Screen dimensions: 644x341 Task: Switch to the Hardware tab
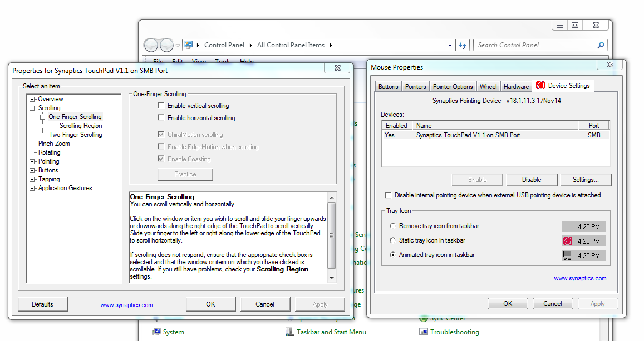point(516,87)
